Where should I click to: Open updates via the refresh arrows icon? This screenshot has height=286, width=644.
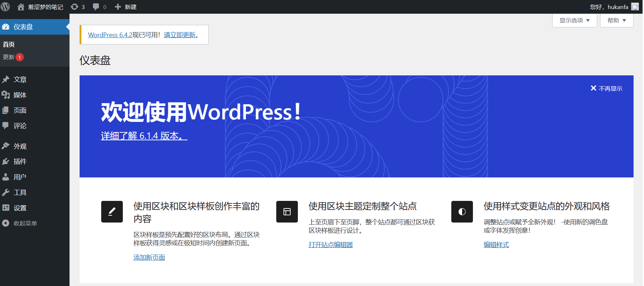click(x=75, y=7)
